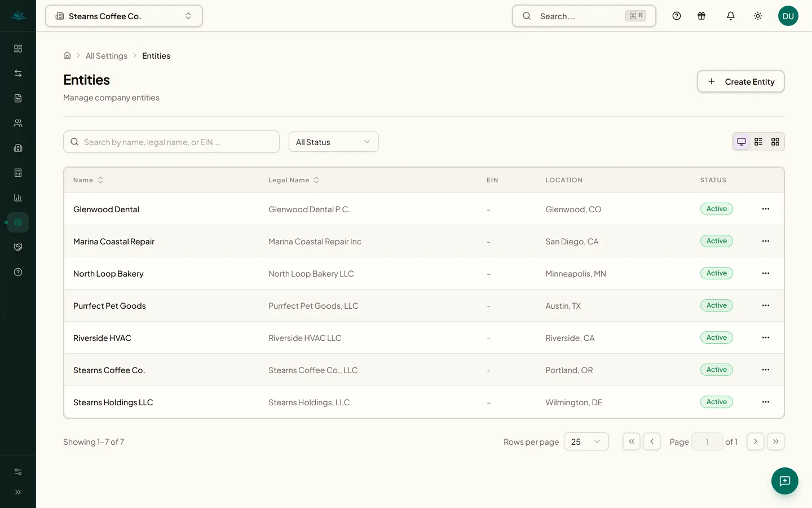Expand the sidebar with double chevron icon
The image size is (812, 508).
click(18, 492)
